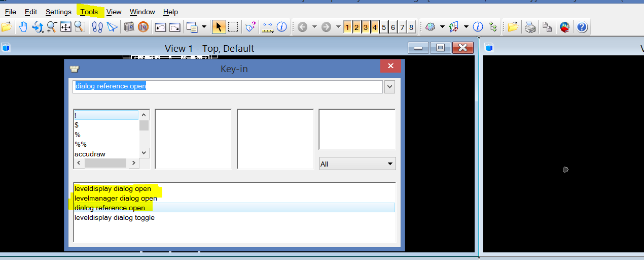The image size is (644, 260).
Task: Click the Open File folder at toolbar start
Action: [6, 27]
